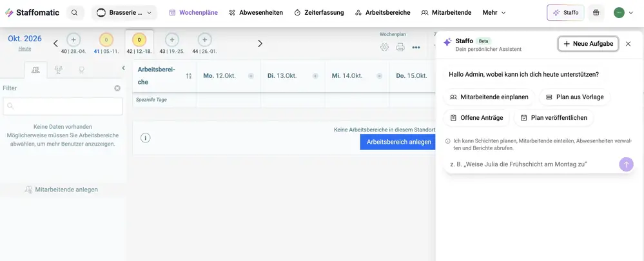Open the green user avatar menu

[623, 13]
